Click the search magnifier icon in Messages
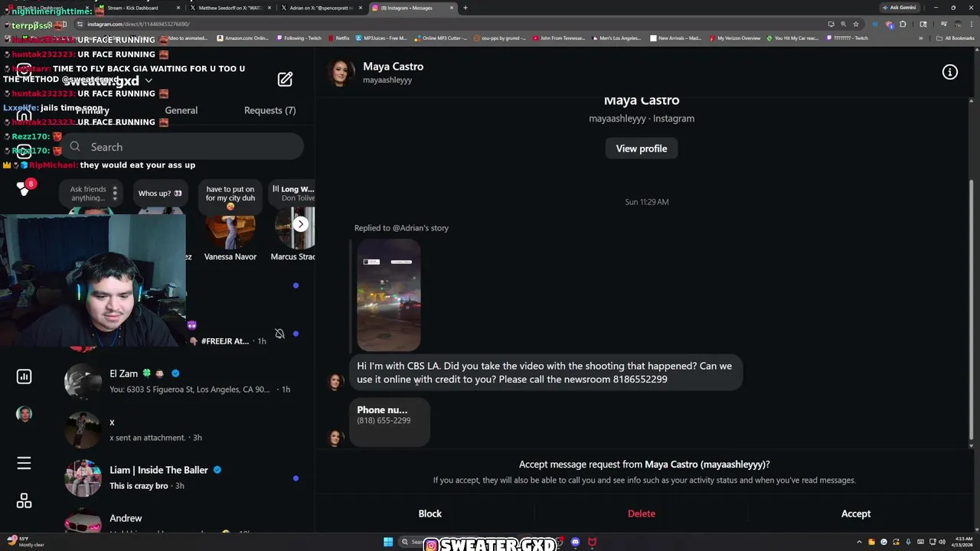The height and width of the screenshot is (551, 980). click(x=75, y=147)
